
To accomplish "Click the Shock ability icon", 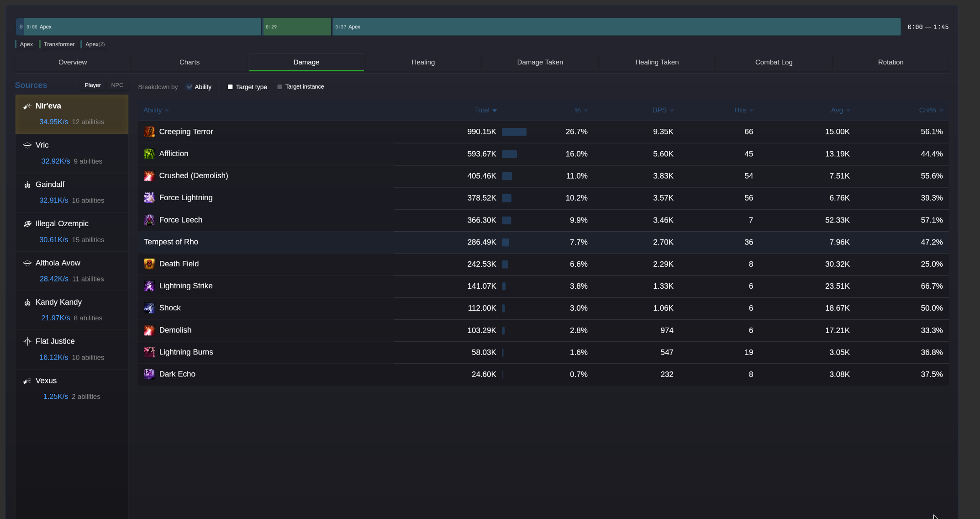I will pos(149,308).
